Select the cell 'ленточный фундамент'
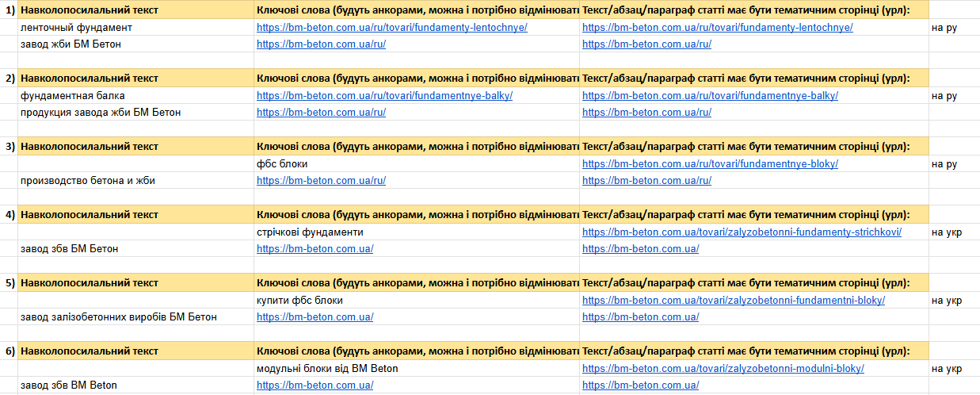The height and width of the screenshot is (395, 980). click(135, 28)
